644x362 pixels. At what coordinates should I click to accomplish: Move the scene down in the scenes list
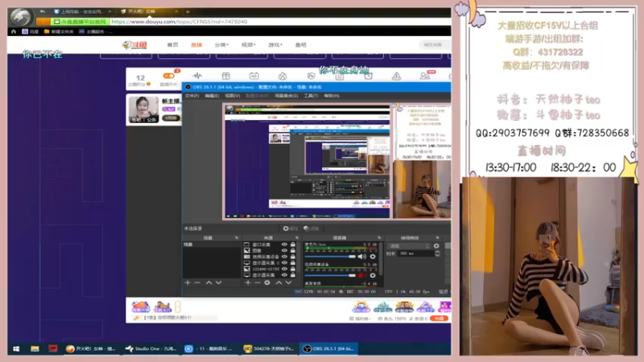(218, 283)
